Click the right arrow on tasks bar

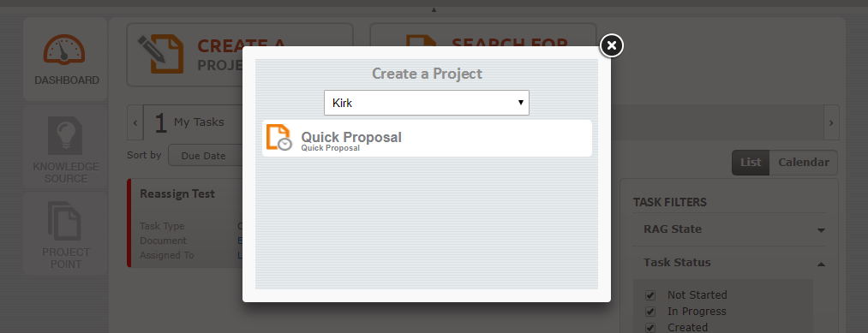pos(831,122)
